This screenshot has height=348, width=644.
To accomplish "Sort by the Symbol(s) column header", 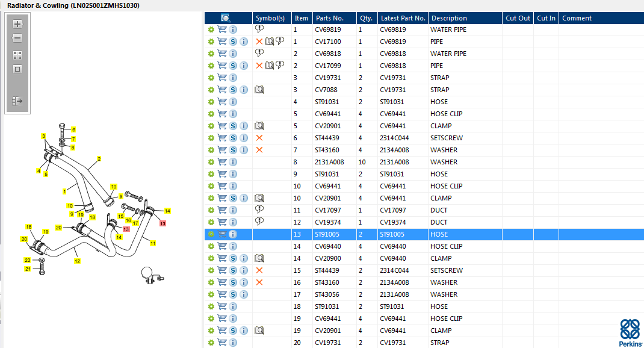I will 271,18.
